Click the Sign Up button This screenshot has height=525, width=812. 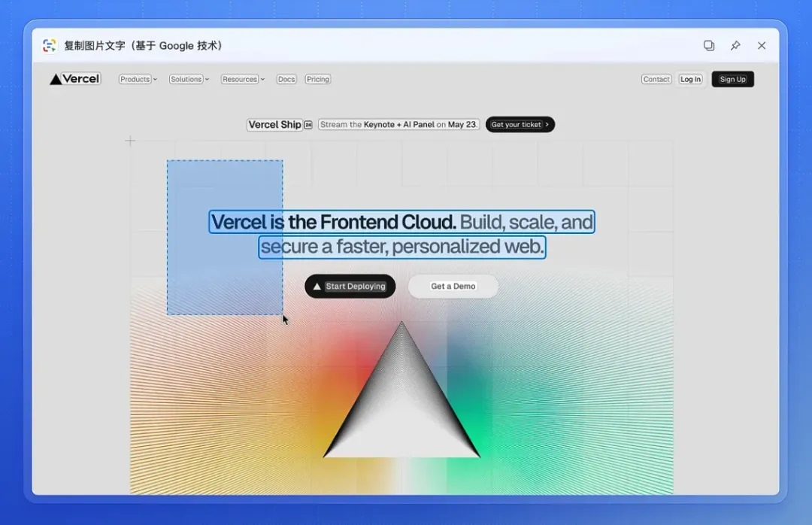pos(733,79)
